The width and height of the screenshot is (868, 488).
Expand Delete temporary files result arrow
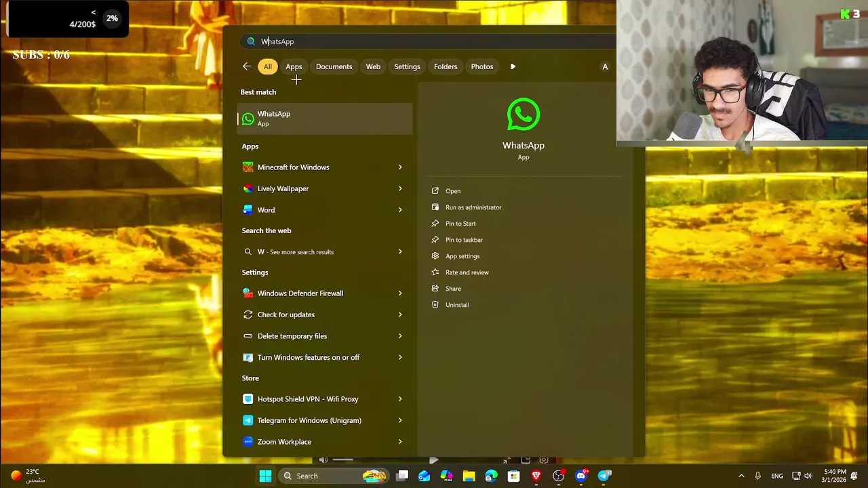[x=400, y=336]
